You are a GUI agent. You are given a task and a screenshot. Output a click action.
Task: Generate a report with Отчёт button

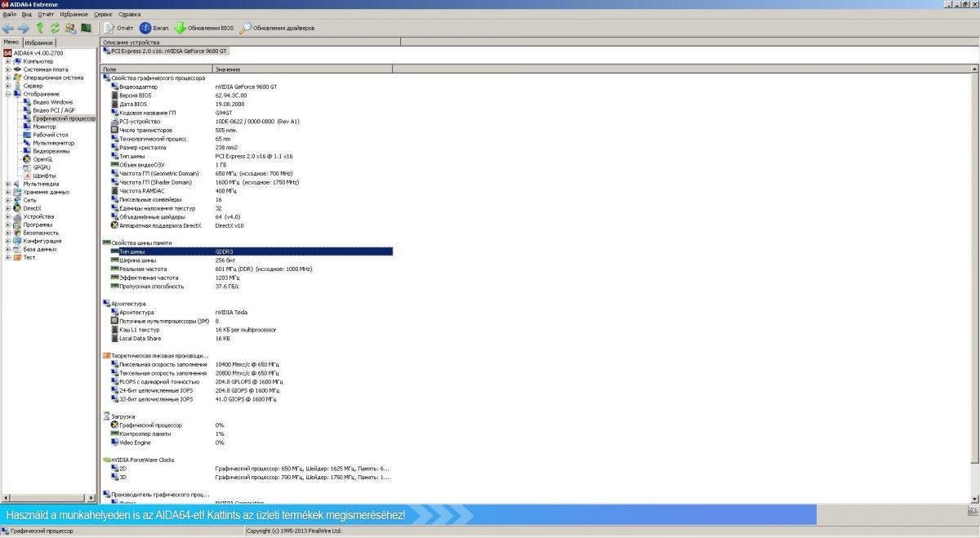point(118,28)
